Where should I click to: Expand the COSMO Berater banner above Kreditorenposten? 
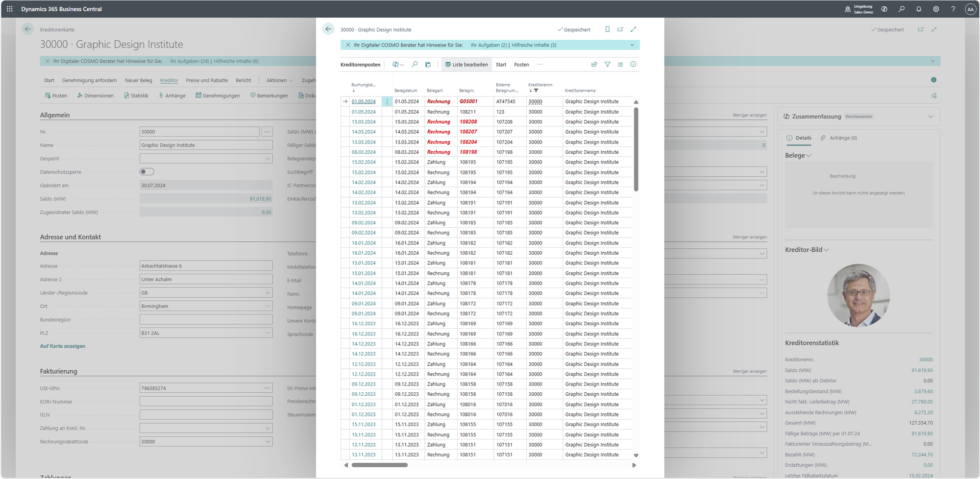point(632,45)
